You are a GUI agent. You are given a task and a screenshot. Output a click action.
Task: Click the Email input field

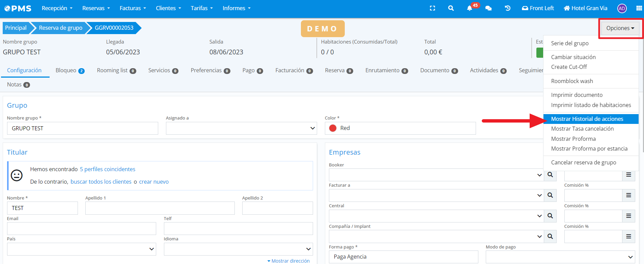(81, 229)
